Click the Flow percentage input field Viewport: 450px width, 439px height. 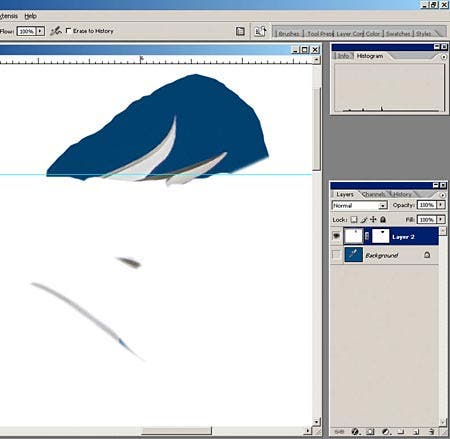click(x=26, y=31)
